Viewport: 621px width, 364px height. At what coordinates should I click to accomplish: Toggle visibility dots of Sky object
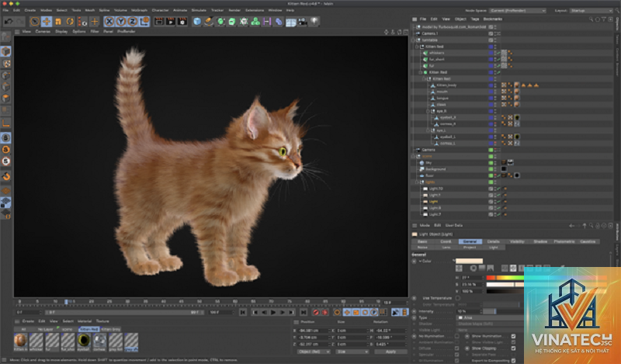(x=495, y=163)
